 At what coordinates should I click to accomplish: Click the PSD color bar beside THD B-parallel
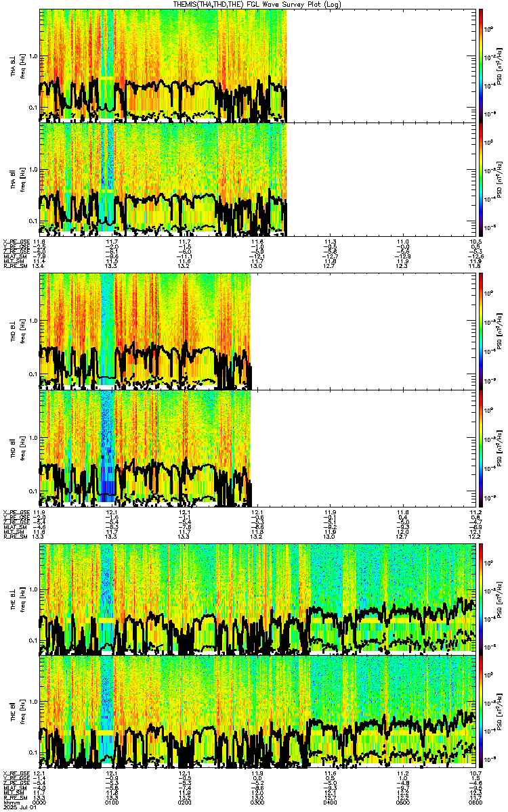(480, 447)
